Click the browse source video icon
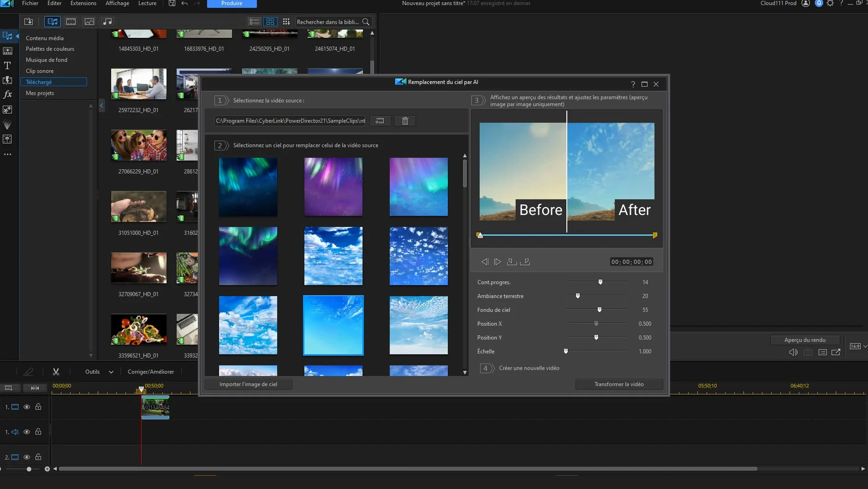 click(x=380, y=121)
